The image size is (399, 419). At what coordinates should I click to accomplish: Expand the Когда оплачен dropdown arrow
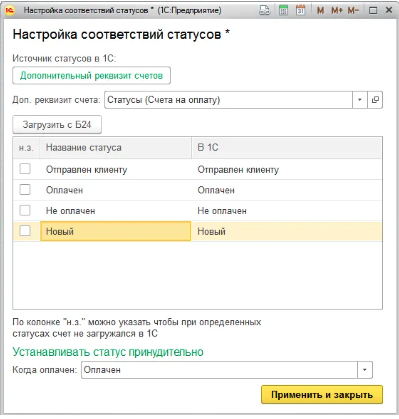(x=365, y=370)
